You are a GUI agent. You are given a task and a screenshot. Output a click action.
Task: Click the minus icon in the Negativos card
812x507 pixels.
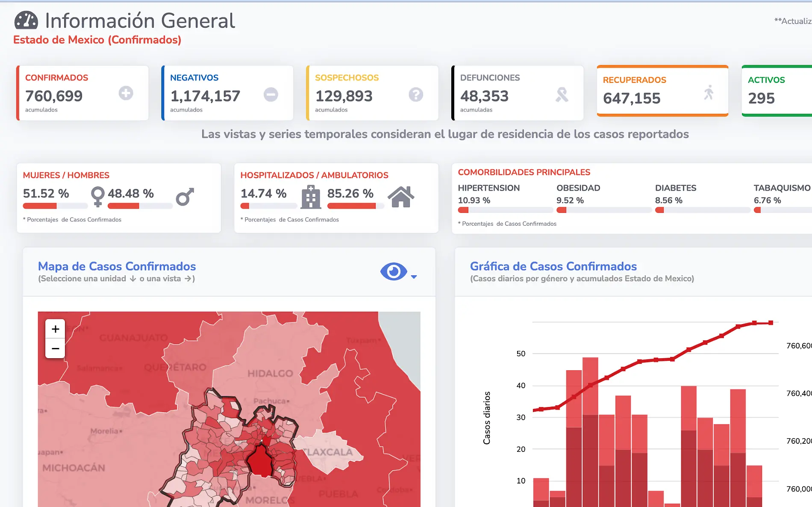(271, 94)
